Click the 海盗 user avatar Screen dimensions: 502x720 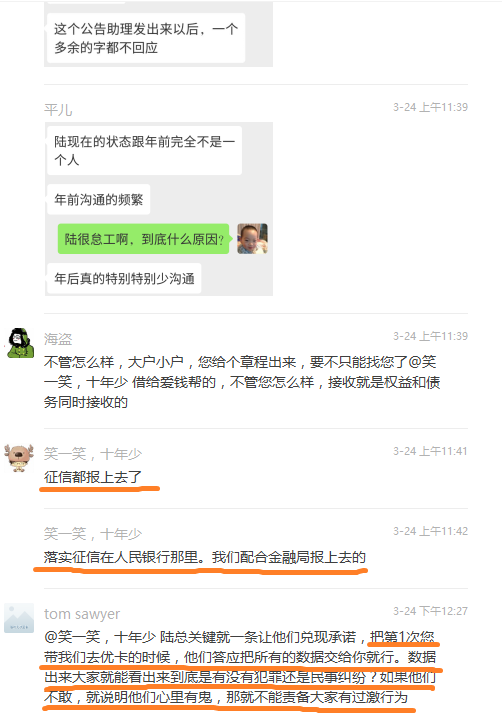19,343
